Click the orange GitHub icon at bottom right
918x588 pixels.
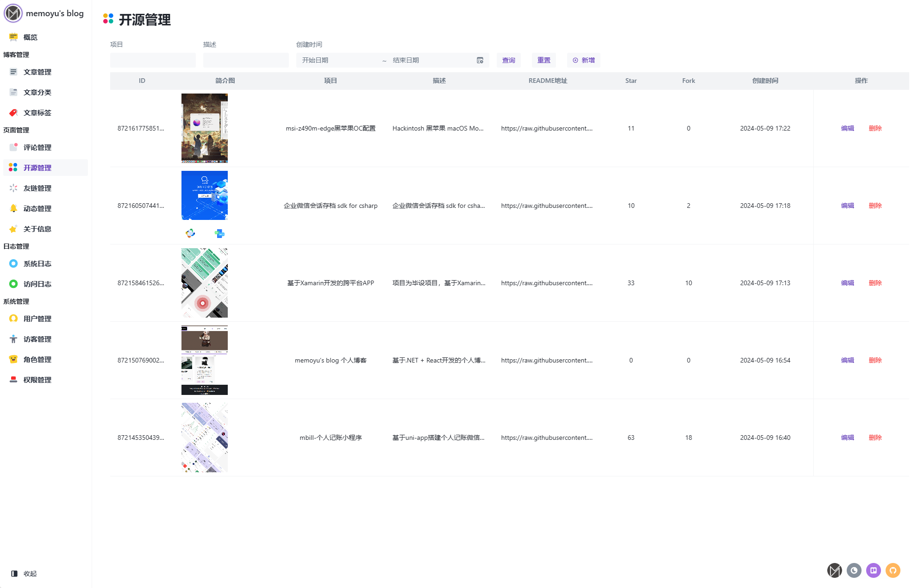tap(893, 570)
